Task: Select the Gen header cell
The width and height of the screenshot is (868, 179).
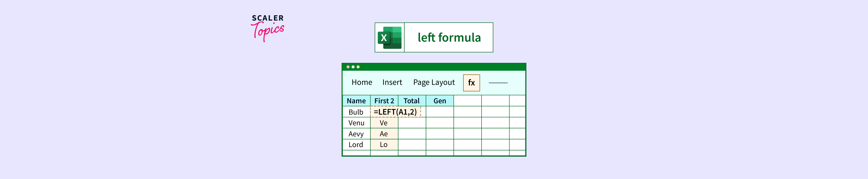Action: [x=439, y=101]
